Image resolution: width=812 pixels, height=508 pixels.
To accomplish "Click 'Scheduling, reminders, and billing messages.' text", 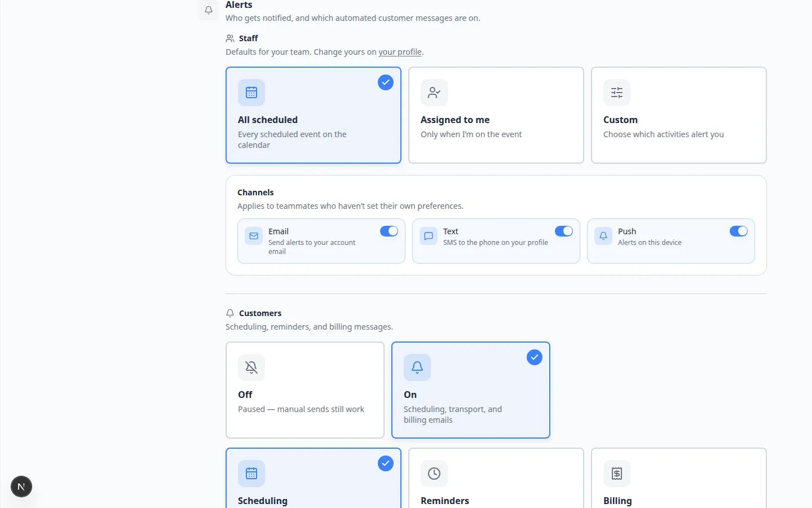I will (x=309, y=327).
